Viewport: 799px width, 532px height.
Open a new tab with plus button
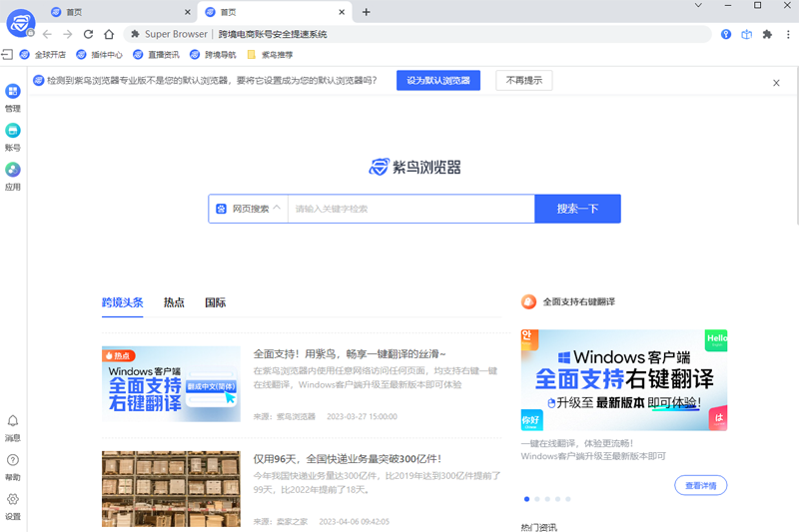coord(367,12)
